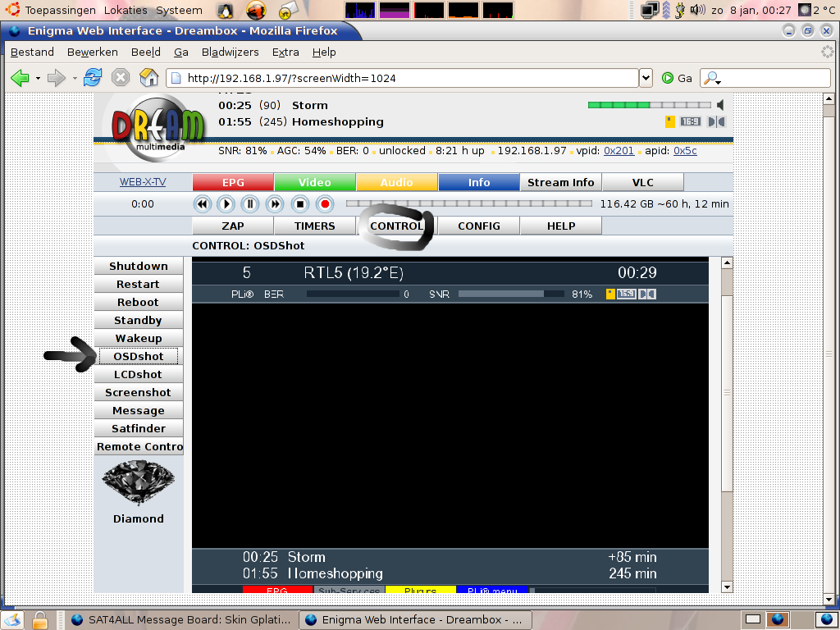Screen dimensions: 840x630
Task: Click the Firefox stop loading icon
Action: (x=121, y=78)
